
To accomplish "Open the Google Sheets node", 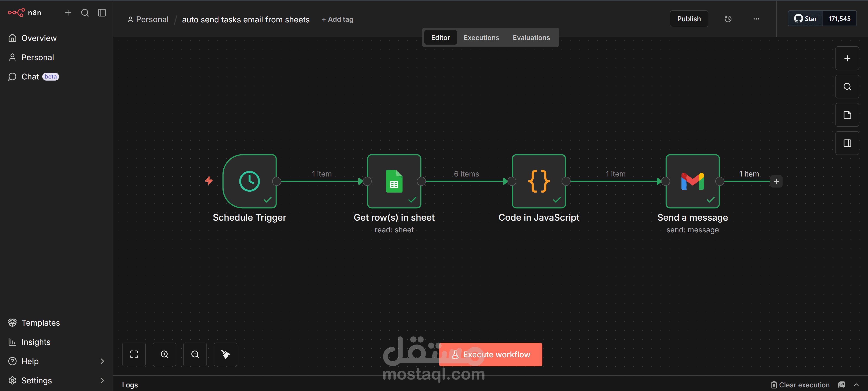I will click(394, 181).
